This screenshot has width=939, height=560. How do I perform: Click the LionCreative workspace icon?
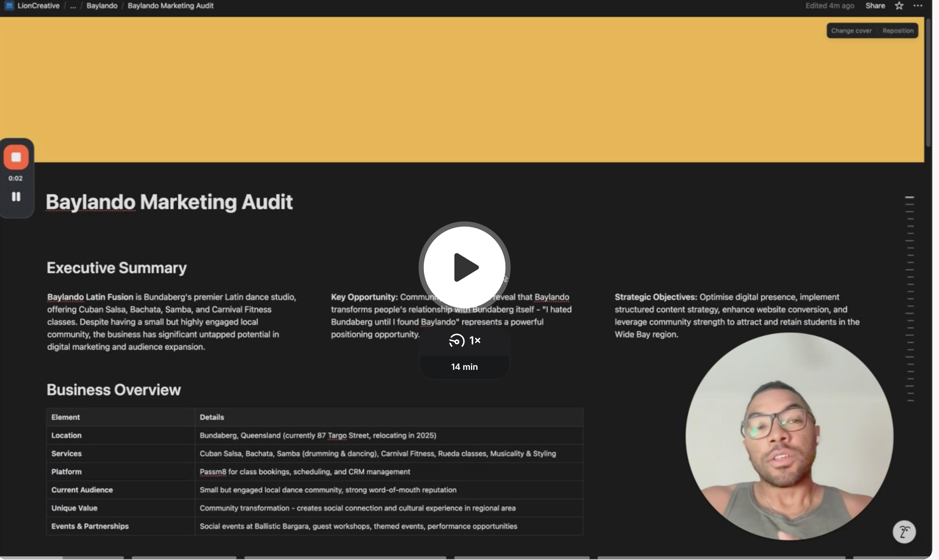click(9, 6)
